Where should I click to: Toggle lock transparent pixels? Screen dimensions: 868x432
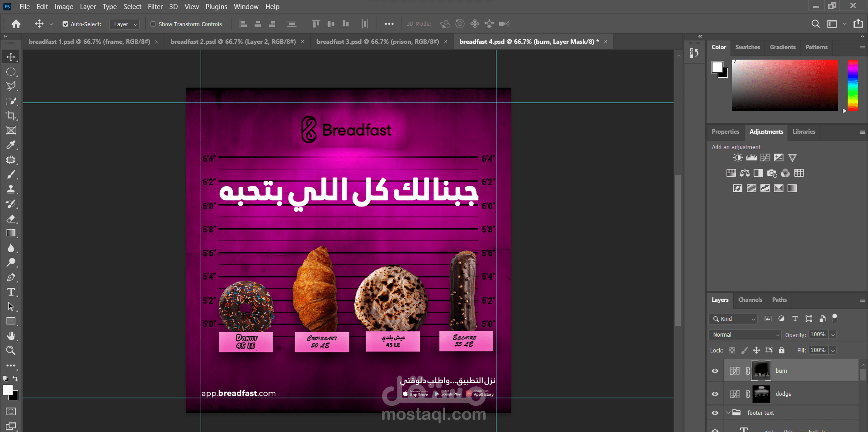pyautogui.click(x=732, y=350)
